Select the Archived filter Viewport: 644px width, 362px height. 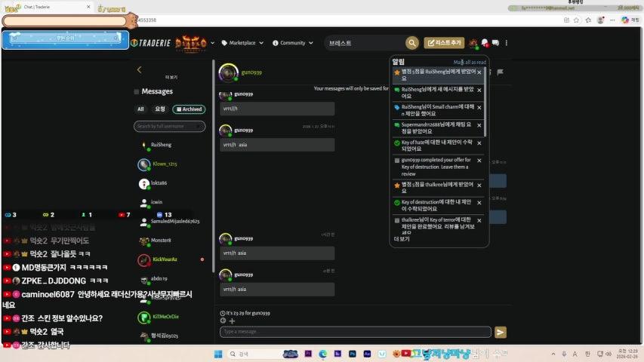pos(189,109)
